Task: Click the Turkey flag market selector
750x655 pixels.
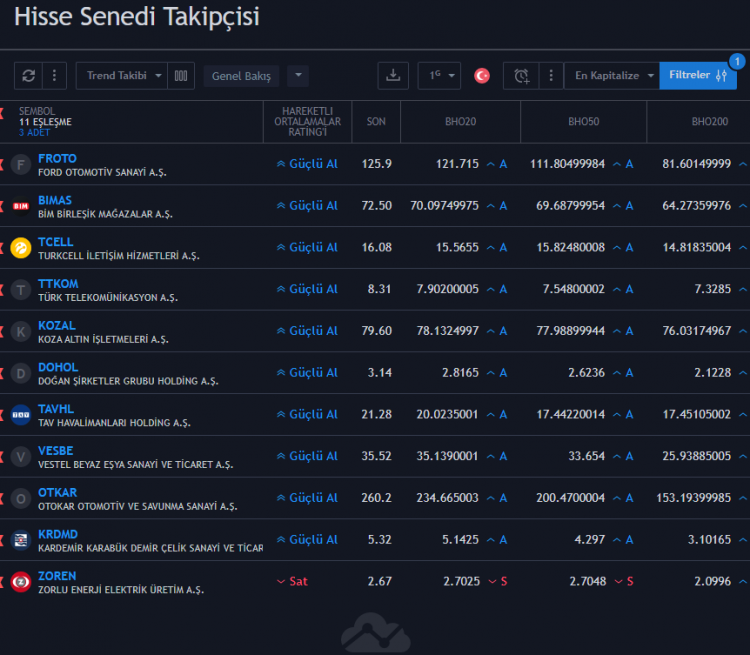Action: (x=482, y=76)
